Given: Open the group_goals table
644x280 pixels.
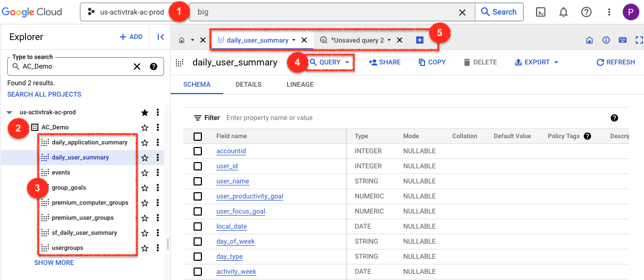Looking at the screenshot, I should pyautogui.click(x=68, y=188).
